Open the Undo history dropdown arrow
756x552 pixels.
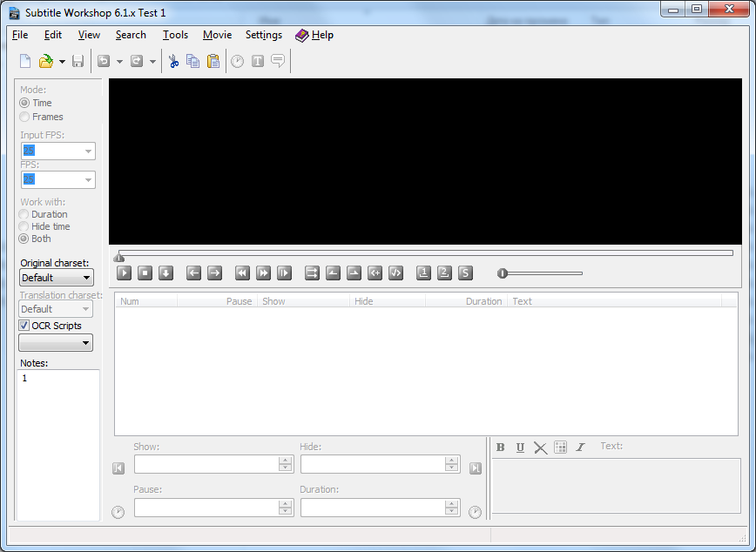point(119,62)
